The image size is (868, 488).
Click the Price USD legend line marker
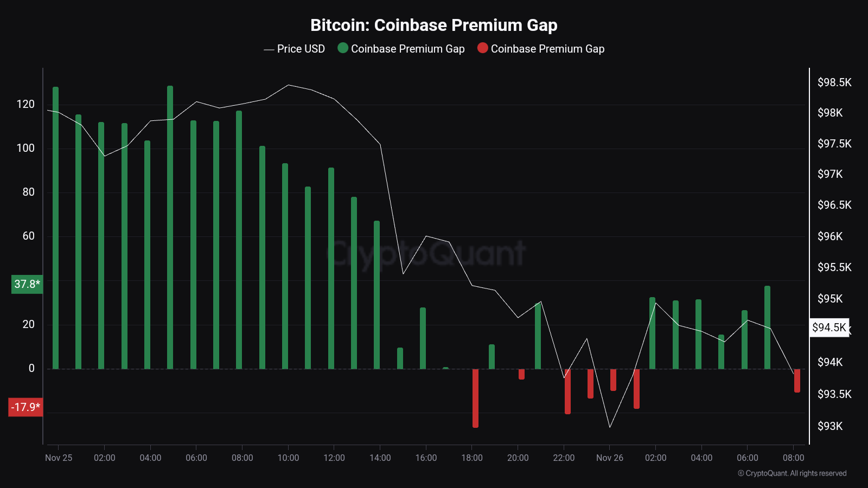click(x=269, y=49)
